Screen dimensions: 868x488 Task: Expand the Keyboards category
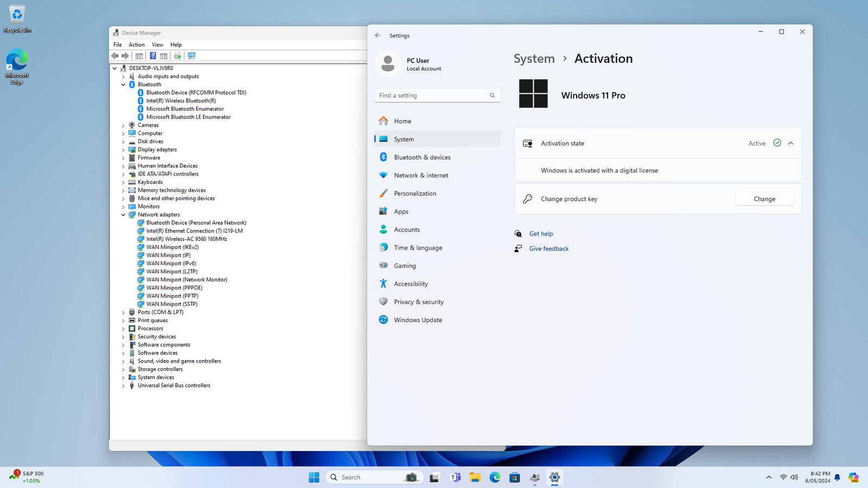pos(123,182)
